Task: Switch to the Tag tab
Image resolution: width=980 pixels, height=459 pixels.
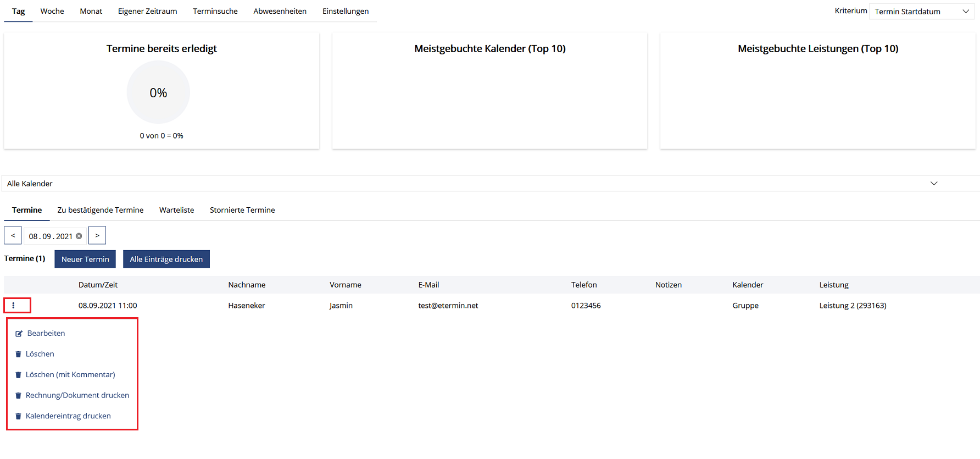Action: [19, 11]
